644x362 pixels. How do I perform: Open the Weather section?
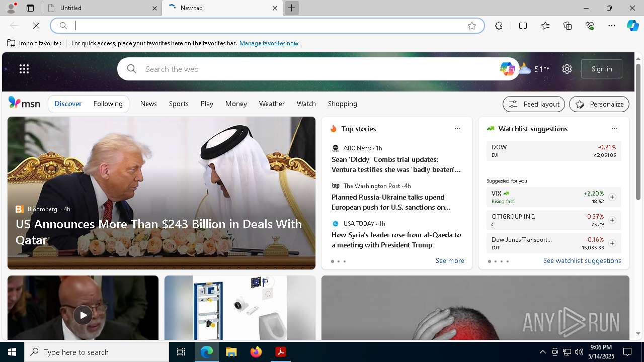point(272,104)
